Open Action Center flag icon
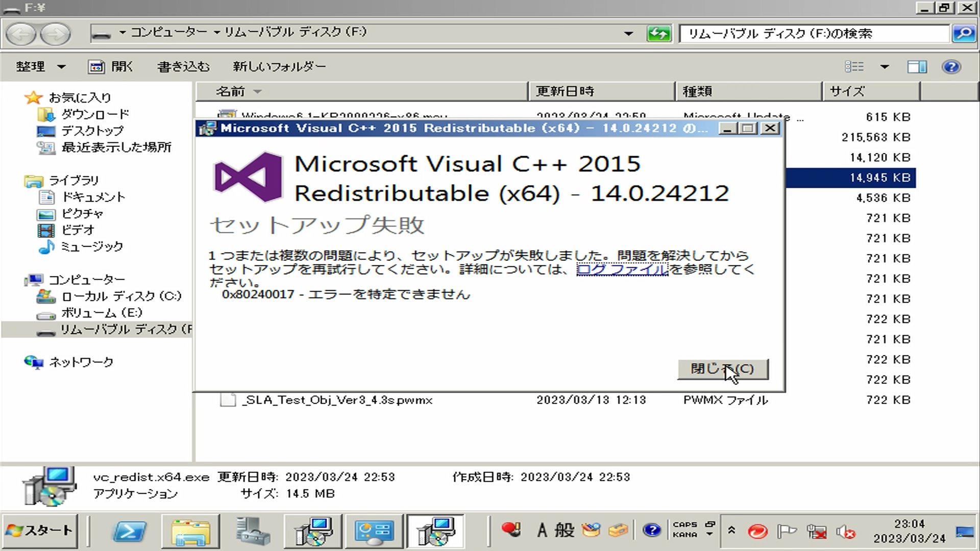 [786, 532]
